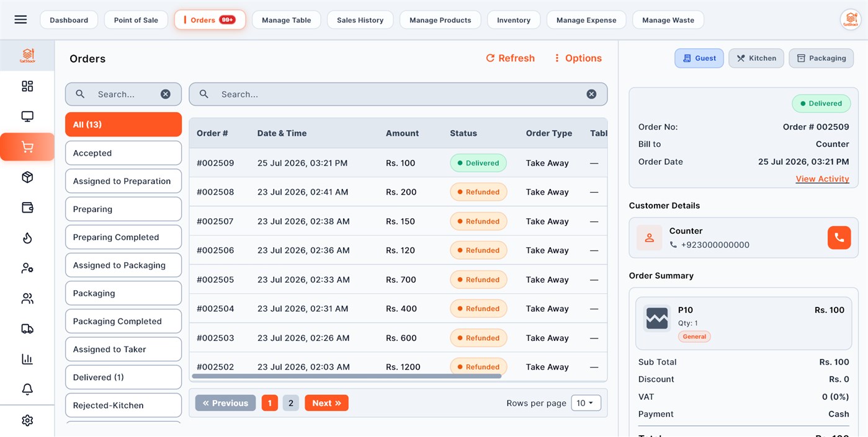This screenshot has height=437, width=868.
Task: Switch receipt view to Packaging
Action: click(x=821, y=58)
